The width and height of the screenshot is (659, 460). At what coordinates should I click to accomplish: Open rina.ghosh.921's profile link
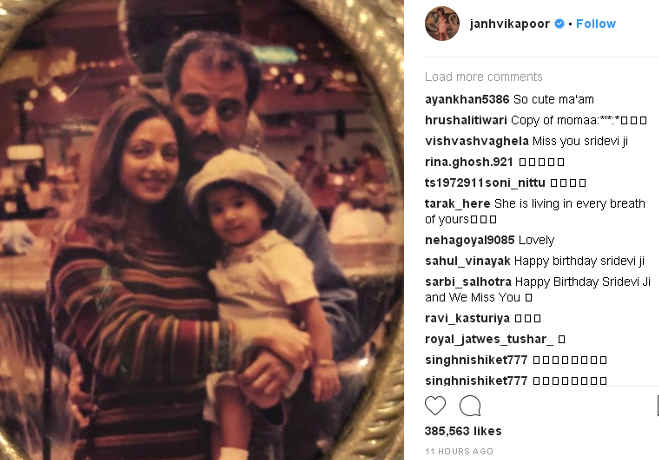(469, 162)
